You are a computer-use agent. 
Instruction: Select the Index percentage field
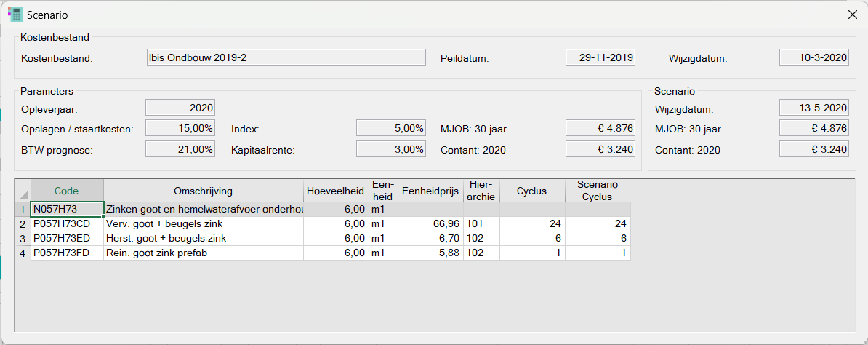(390, 129)
